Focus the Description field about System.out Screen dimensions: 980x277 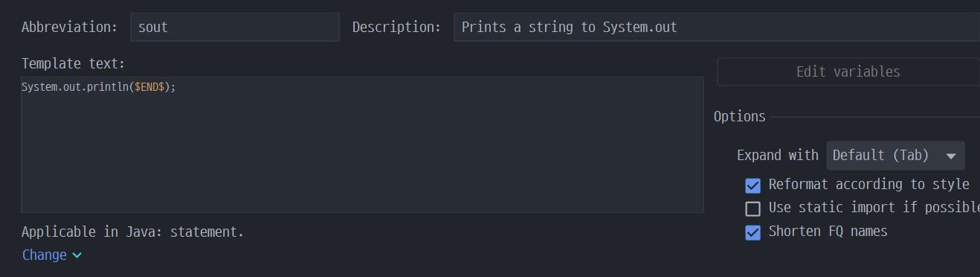(x=717, y=27)
